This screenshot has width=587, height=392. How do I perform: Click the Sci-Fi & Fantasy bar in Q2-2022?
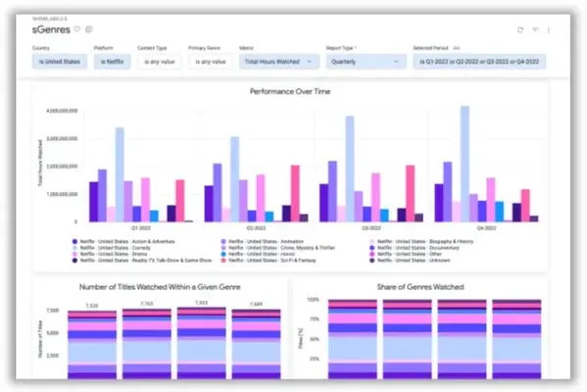pyautogui.click(x=295, y=194)
